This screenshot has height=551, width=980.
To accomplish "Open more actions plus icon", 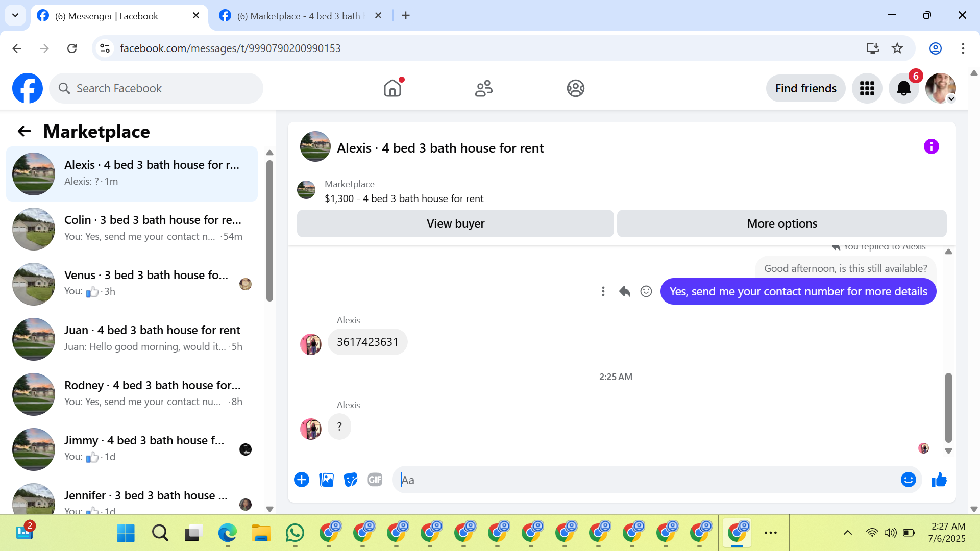I will 302,480.
